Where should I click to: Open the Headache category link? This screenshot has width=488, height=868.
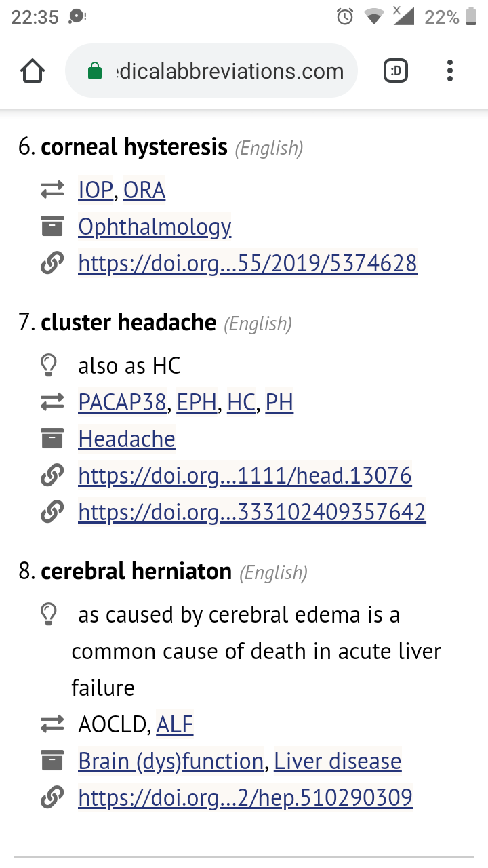127,439
